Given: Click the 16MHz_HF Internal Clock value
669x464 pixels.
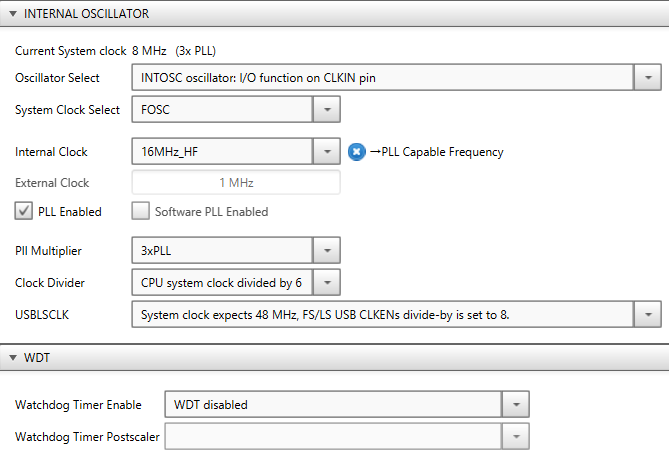Looking at the screenshot, I should (169, 152).
